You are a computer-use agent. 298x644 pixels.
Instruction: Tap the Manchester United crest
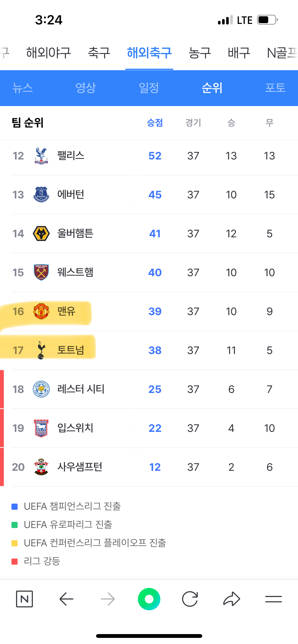pyautogui.click(x=41, y=311)
